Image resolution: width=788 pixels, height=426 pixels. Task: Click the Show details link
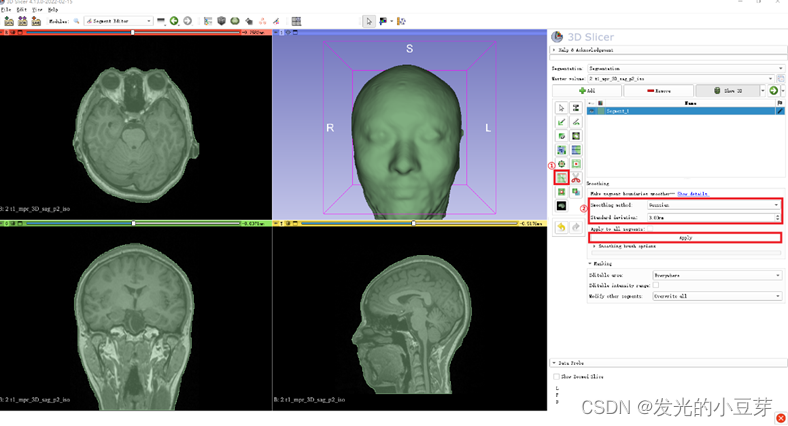pyautogui.click(x=693, y=193)
